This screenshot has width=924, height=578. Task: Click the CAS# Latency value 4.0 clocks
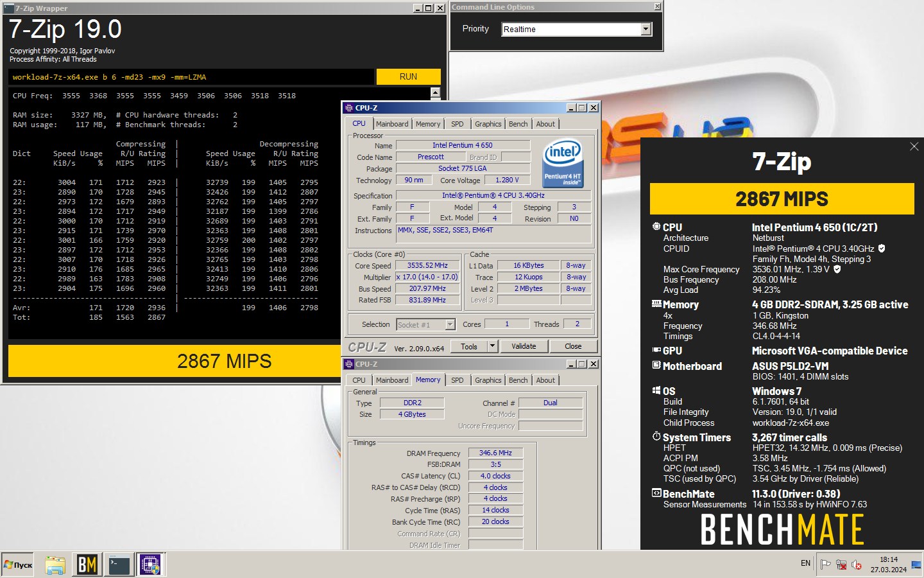(x=495, y=476)
